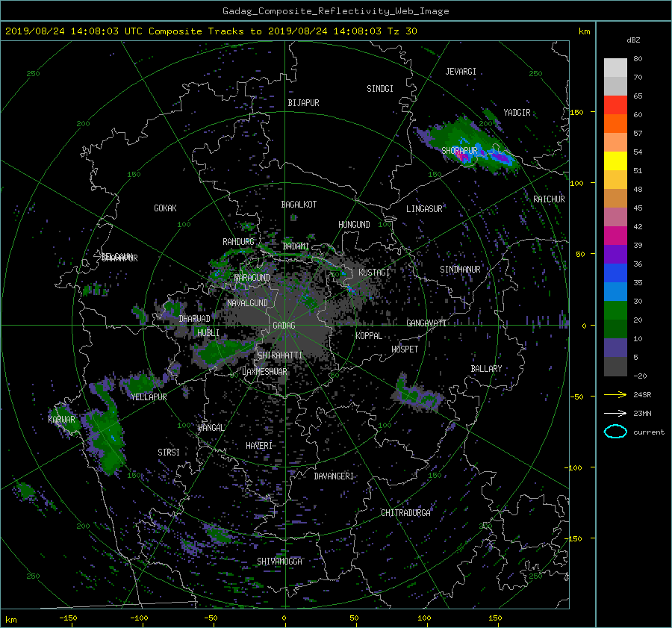Click the NARAGUND city label
The width and height of the screenshot is (672, 628).
[252, 278]
